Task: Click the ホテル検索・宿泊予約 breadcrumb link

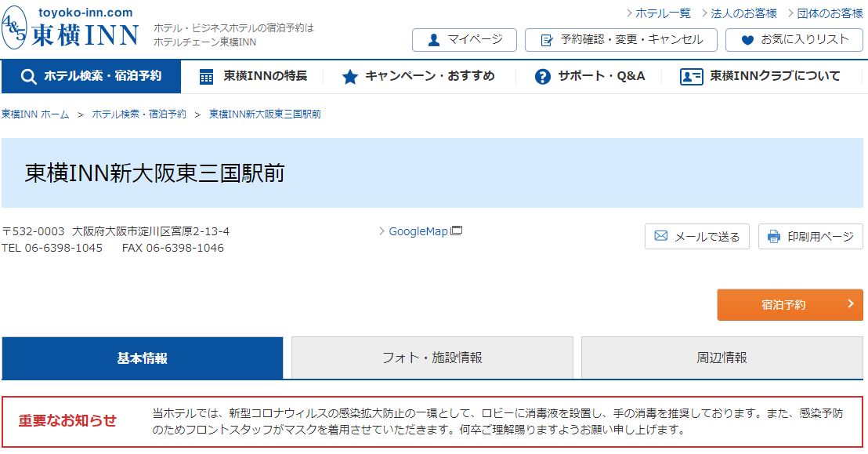Action: (x=139, y=114)
